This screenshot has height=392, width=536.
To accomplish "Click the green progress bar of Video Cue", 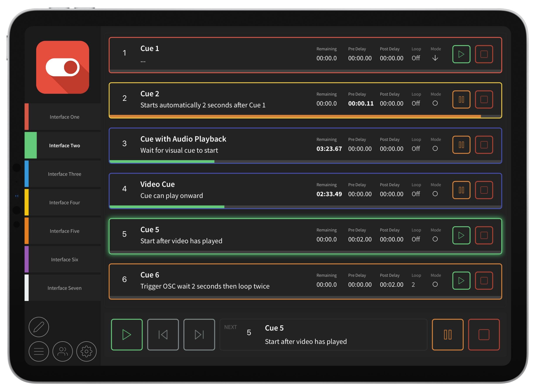I will point(167,207).
